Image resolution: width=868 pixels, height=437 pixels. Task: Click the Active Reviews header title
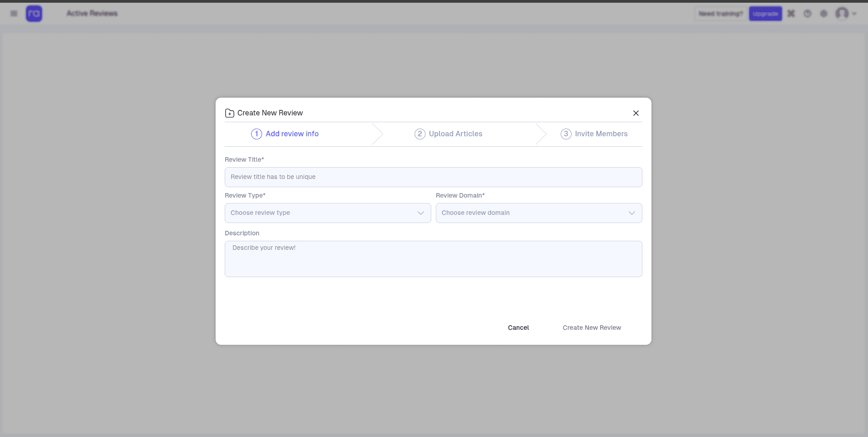click(92, 14)
